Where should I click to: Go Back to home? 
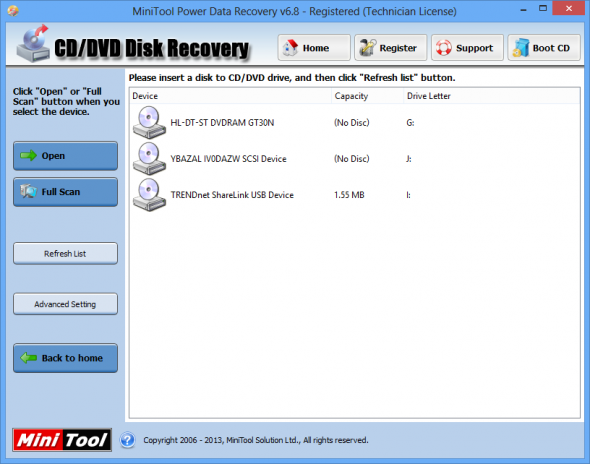coord(65,358)
